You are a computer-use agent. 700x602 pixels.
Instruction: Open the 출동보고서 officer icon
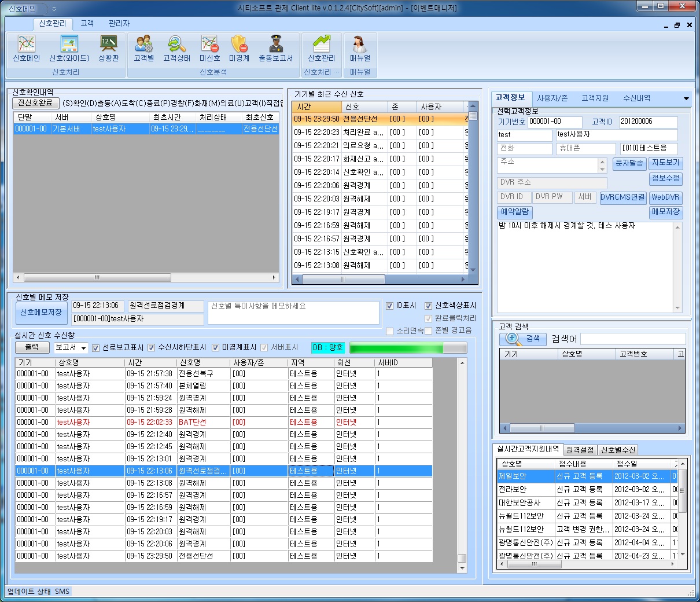tap(275, 49)
